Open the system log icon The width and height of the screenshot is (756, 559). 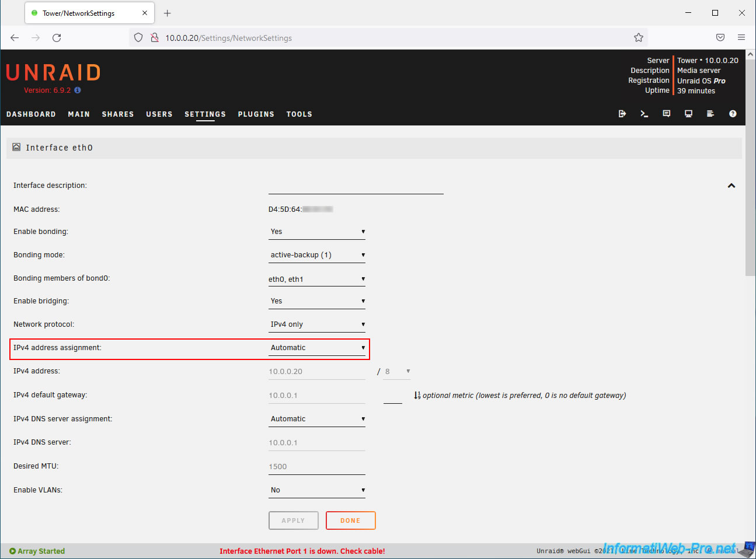coord(710,114)
